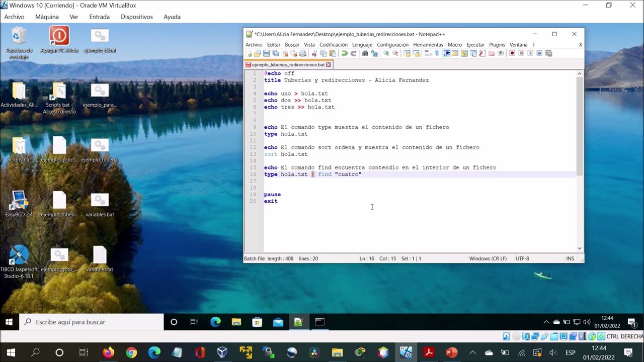644x362 pixels.
Task: Open VirtualBox Dispositivos menu
Action: [x=137, y=17]
